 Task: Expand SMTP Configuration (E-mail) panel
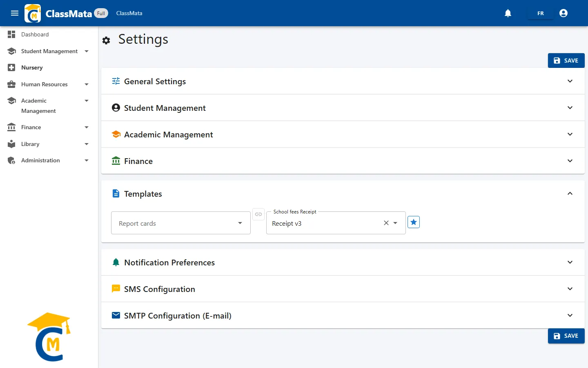click(x=343, y=316)
